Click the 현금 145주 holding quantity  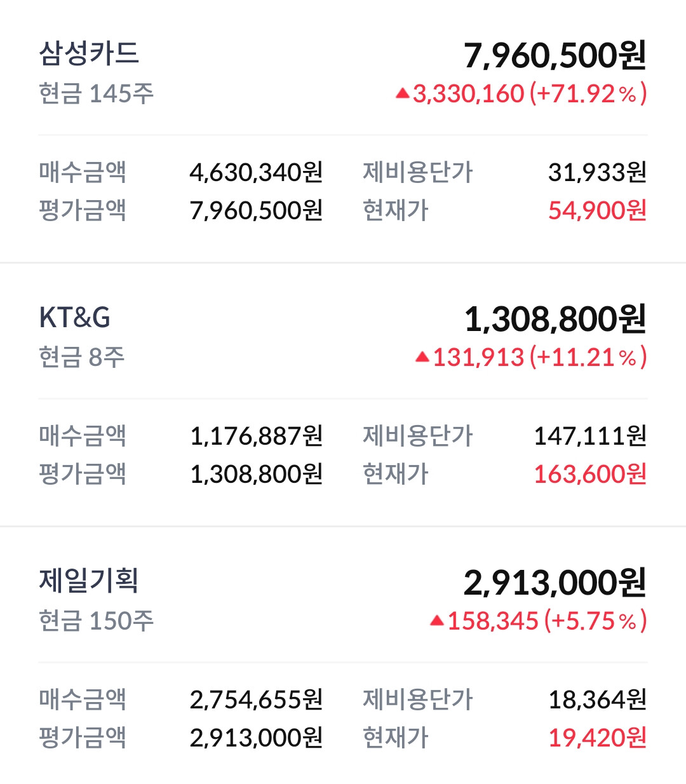[x=97, y=94]
